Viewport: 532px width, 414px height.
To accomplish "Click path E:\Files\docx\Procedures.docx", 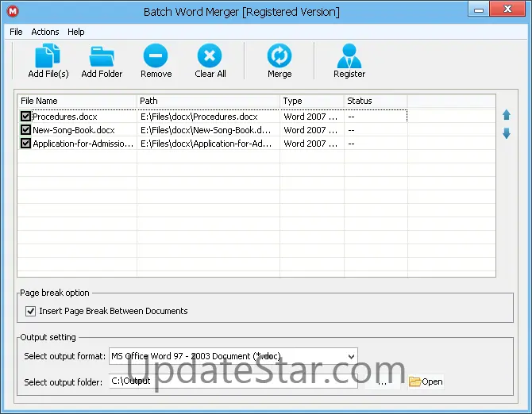I will tap(199, 117).
